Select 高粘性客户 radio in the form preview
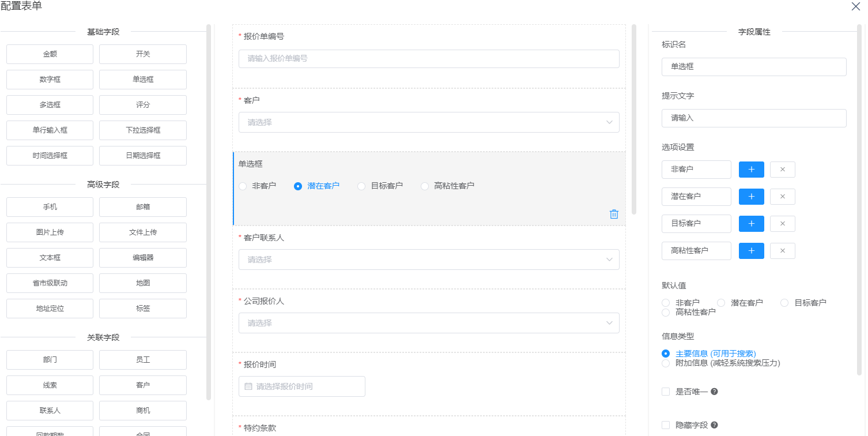 (x=425, y=186)
